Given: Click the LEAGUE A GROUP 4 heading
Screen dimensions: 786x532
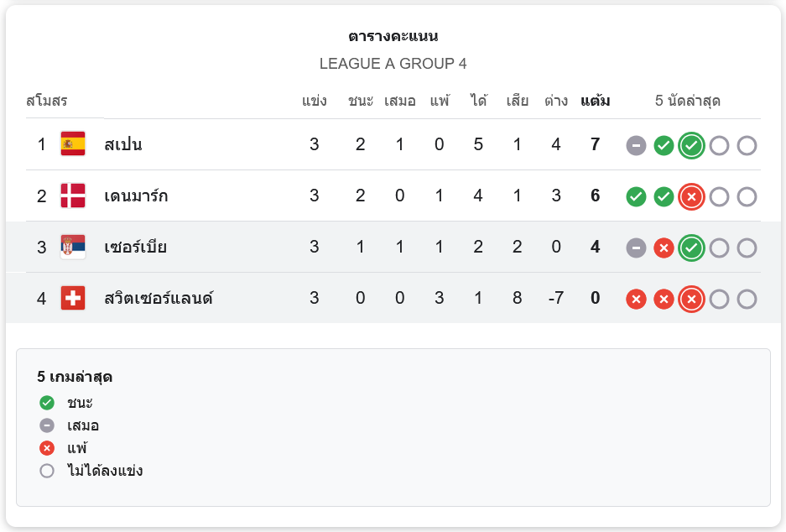Looking at the screenshot, I should [x=393, y=64].
